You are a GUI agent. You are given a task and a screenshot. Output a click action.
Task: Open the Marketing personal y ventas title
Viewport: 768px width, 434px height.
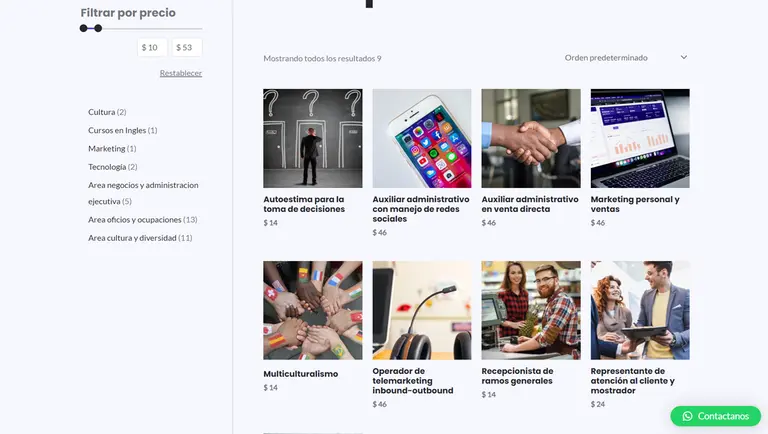tap(634, 204)
